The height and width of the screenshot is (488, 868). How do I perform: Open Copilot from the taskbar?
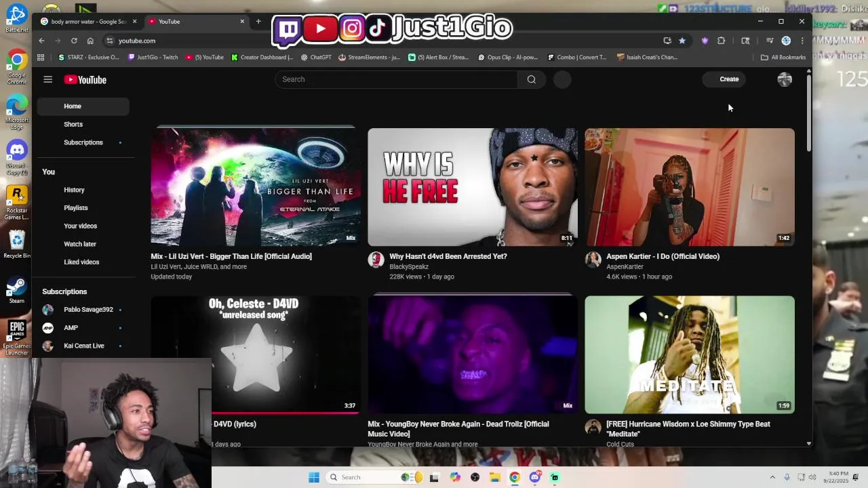(x=455, y=477)
